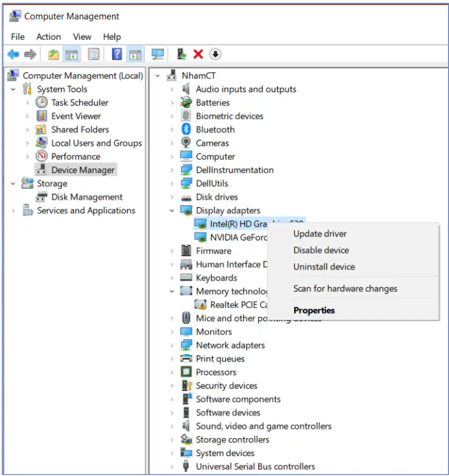Click the Print queues printer icon
The width and height of the screenshot is (449, 476).
[x=186, y=359]
